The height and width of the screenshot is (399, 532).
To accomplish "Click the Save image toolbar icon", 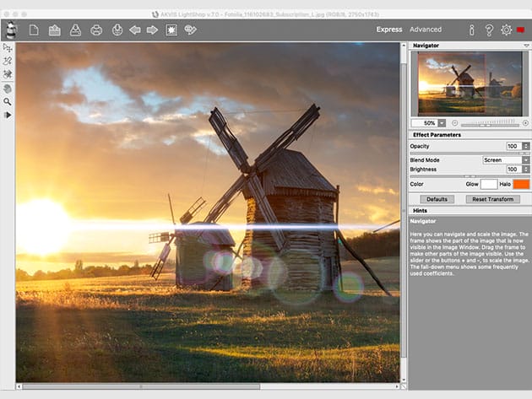I will [76, 30].
